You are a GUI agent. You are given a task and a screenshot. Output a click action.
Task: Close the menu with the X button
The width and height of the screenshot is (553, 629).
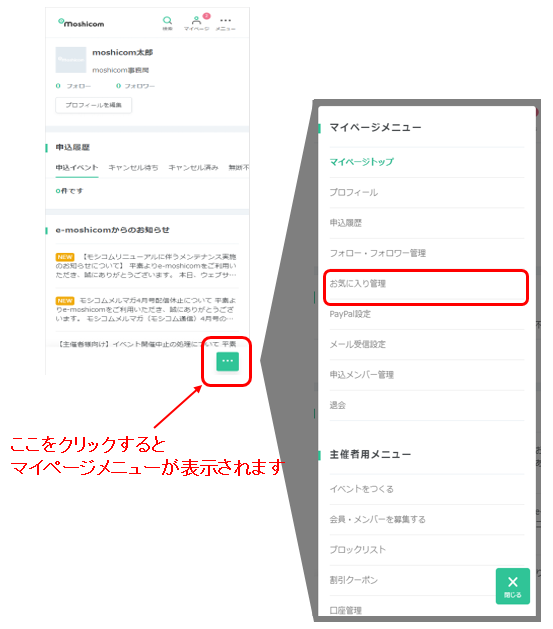tap(512, 586)
